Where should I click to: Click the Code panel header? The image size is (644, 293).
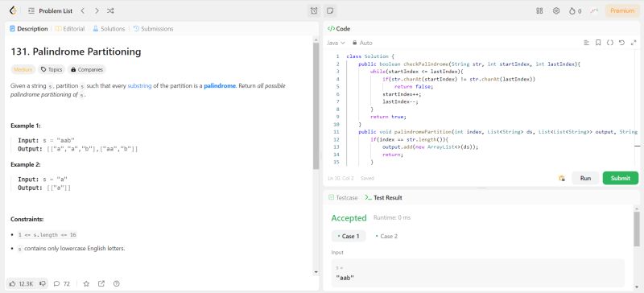click(339, 29)
